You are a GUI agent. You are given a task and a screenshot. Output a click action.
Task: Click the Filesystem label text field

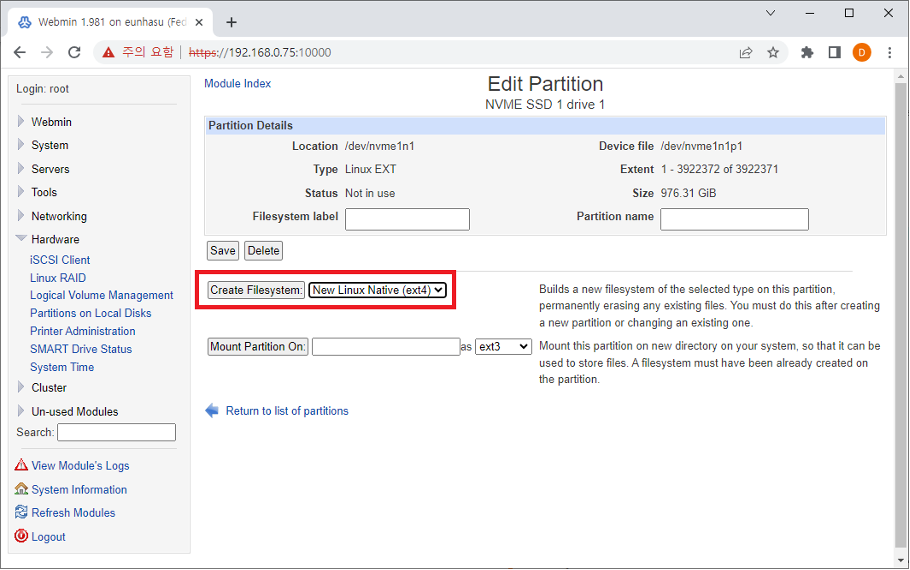point(407,219)
